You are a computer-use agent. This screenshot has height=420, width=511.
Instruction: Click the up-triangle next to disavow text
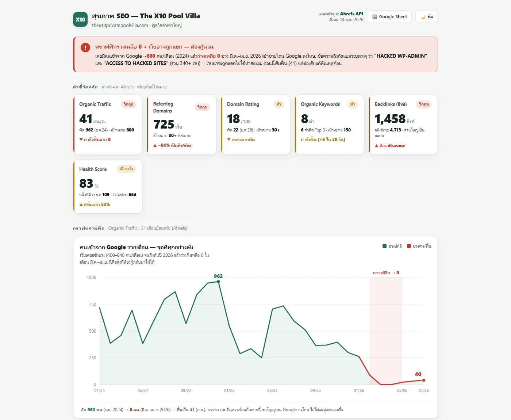tap(377, 146)
